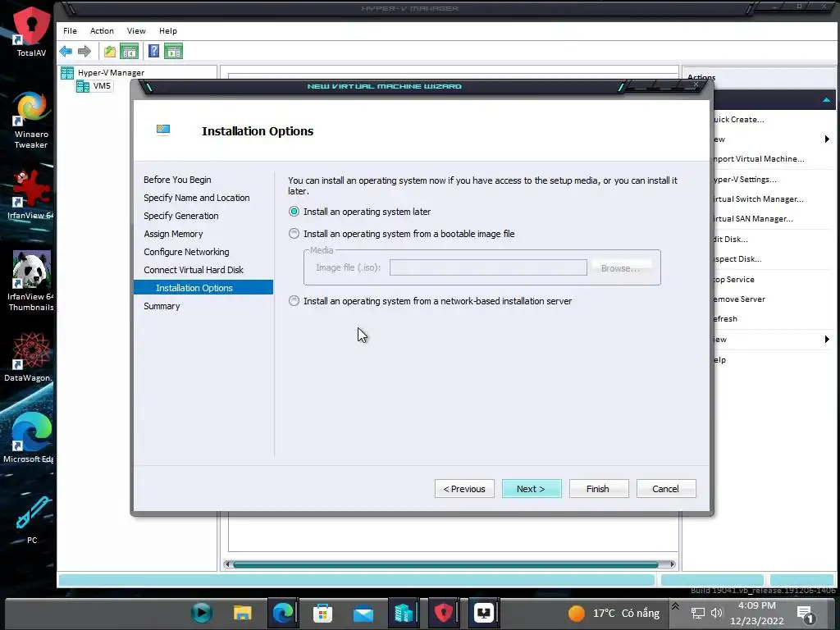This screenshot has width=840, height=630.
Task: Click the Next button
Action: coord(532,489)
